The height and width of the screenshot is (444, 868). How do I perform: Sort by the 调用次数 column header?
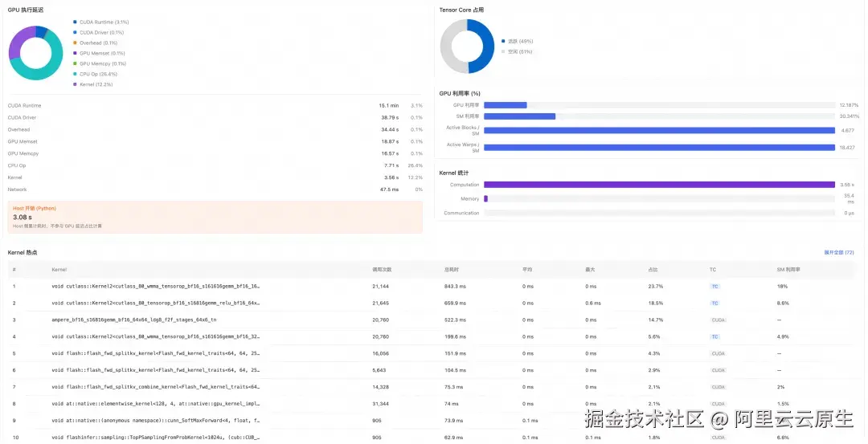click(382, 270)
